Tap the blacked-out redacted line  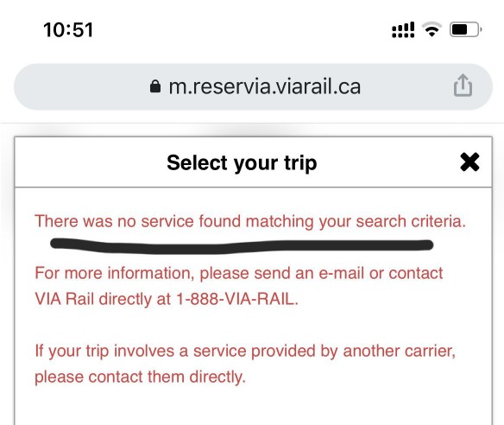pyautogui.click(x=242, y=246)
